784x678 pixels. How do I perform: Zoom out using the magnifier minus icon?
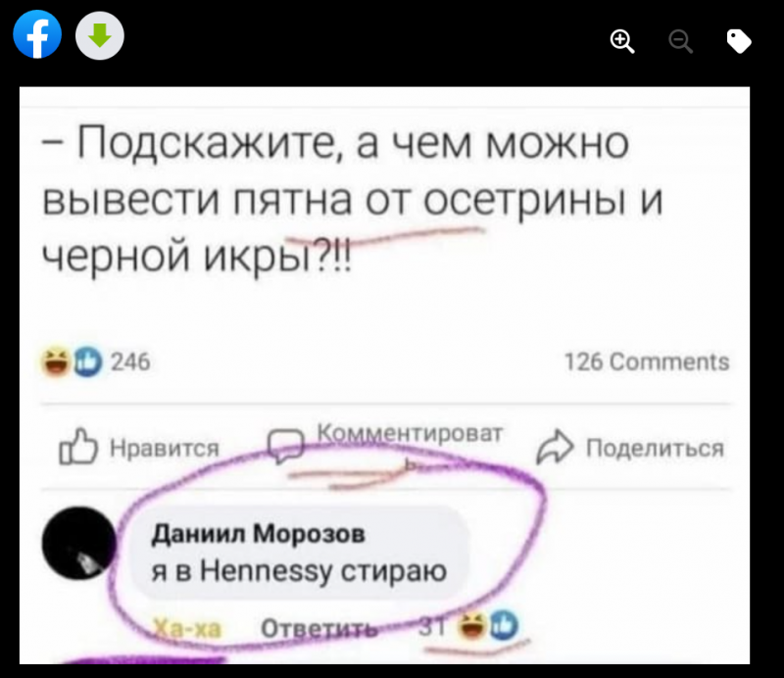point(681,41)
